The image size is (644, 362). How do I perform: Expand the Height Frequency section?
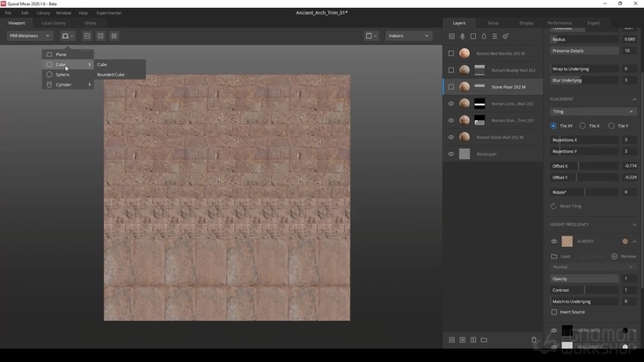pos(634,225)
